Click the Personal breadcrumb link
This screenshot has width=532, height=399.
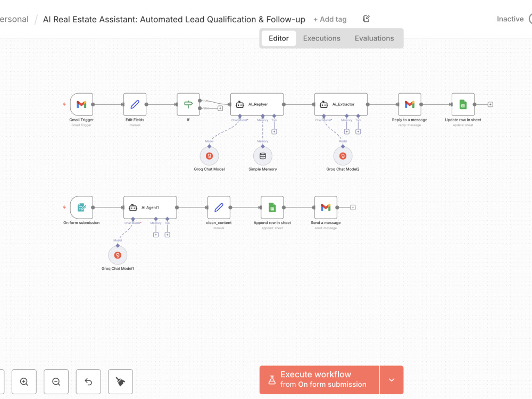14,19
